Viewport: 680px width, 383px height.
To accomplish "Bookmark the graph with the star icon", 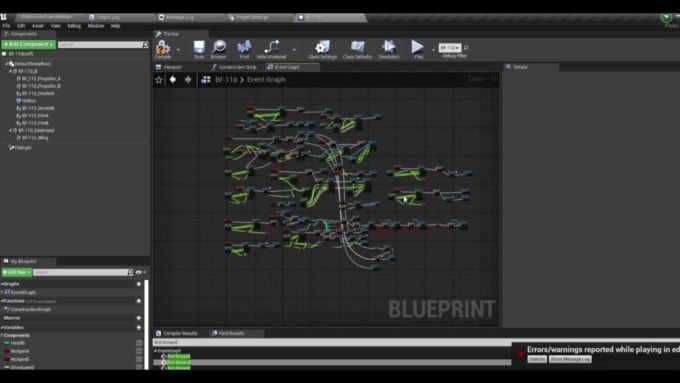I will [x=159, y=80].
